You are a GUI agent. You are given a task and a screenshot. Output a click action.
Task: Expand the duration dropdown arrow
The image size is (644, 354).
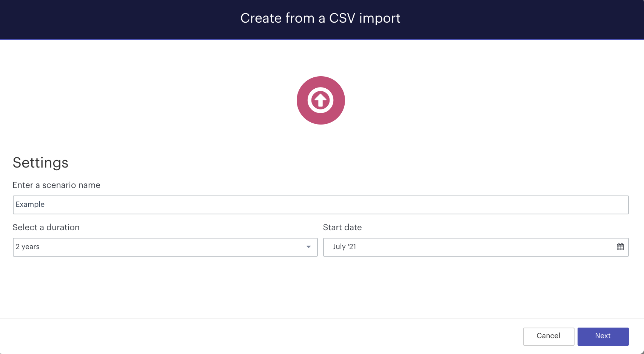click(308, 247)
